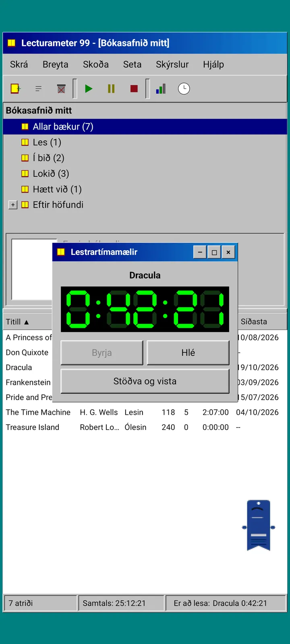This screenshot has width=290, height=644.
Task: Select the Les (1) category
Action: [47, 142]
